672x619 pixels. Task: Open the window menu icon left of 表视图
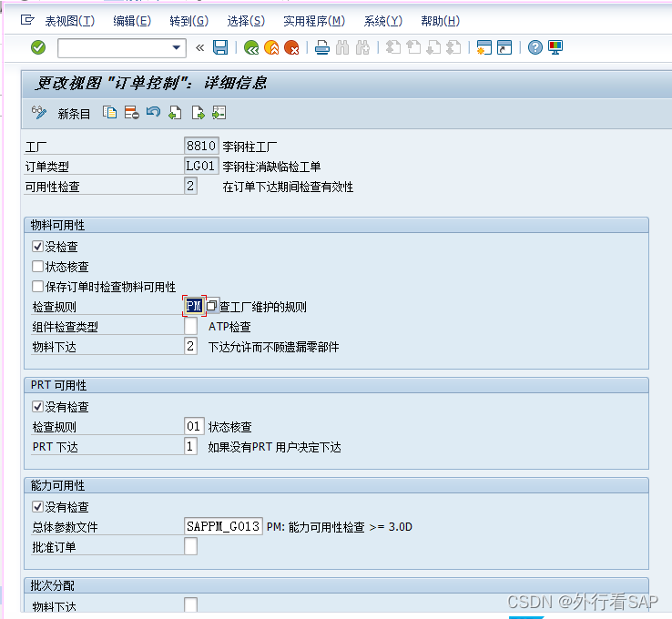(27, 20)
